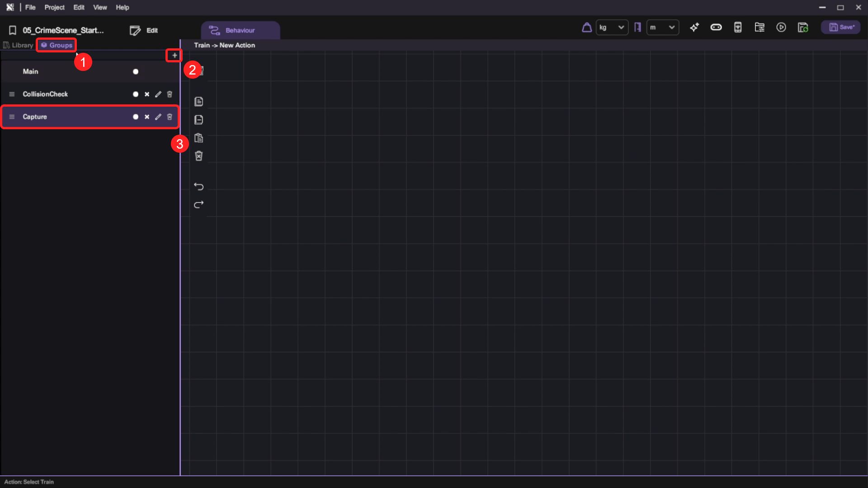The image size is (868, 488).
Task: Open the m length unit dropdown
Action: [x=662, y=28]
